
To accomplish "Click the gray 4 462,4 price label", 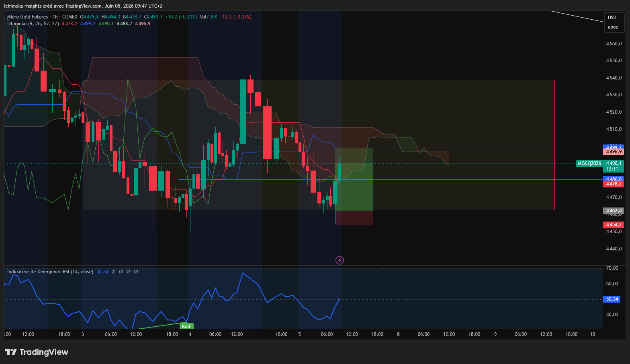I will point(614,211).
